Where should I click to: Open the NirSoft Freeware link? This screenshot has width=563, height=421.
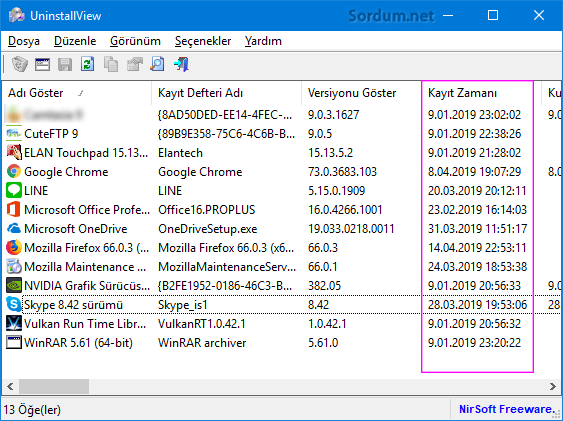pos(507,409)
